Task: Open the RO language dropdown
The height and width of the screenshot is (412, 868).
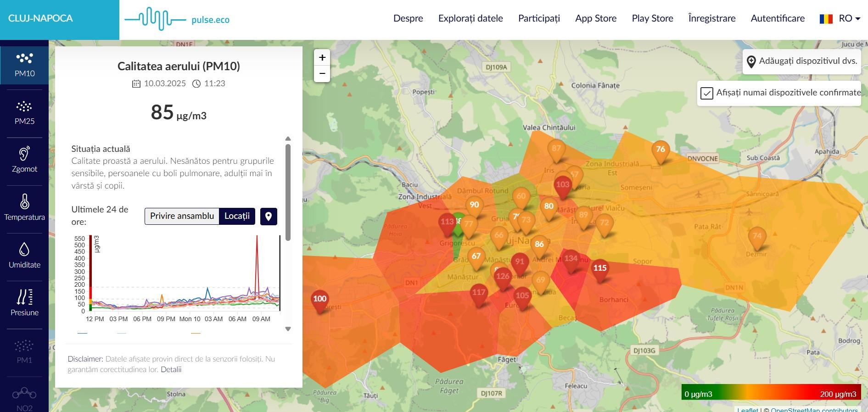Action: pos(840,18)
